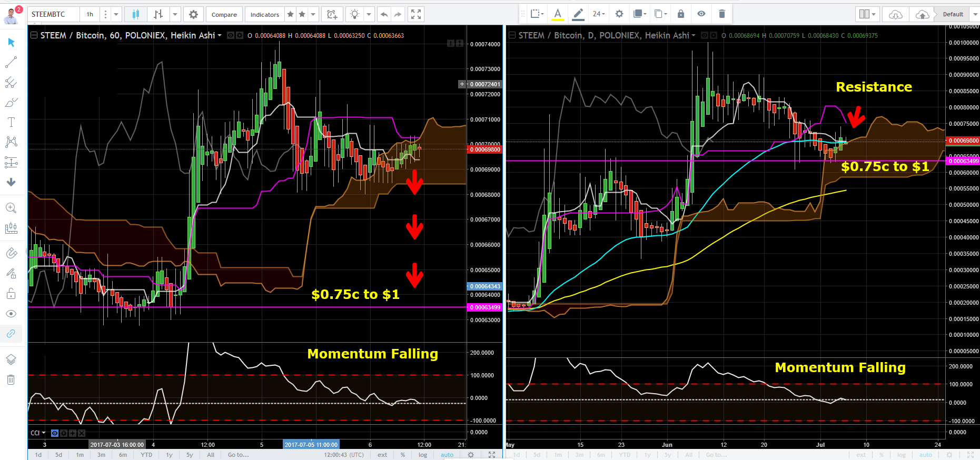Remove drawings with left sidebar trash icon

[x=11, y=379]
